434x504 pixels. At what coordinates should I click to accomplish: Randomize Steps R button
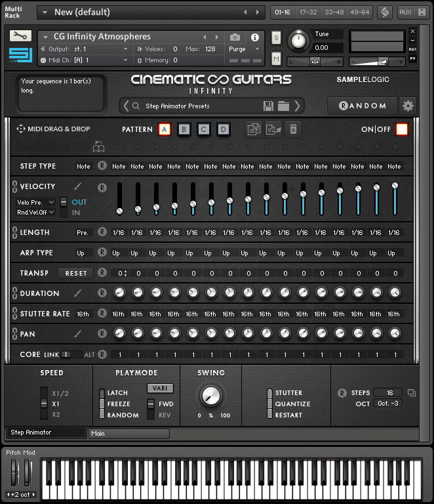[x=342, y=393]
